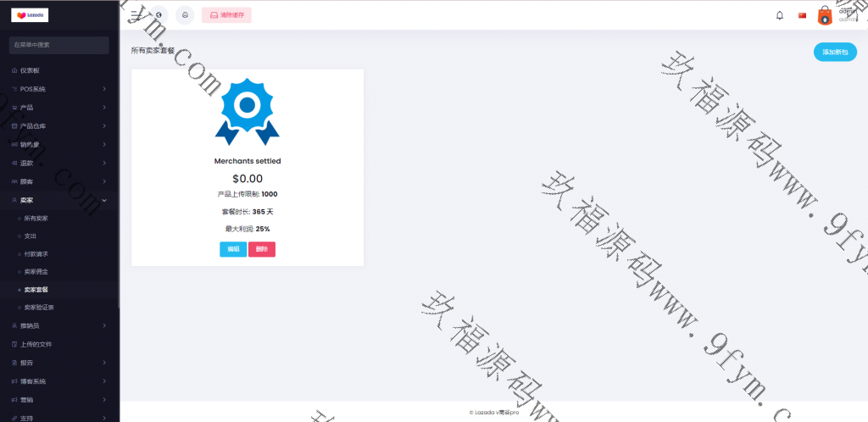Click the Lazada logo
868x422 pixels.
pyautogui.click(x=29, y=14)
